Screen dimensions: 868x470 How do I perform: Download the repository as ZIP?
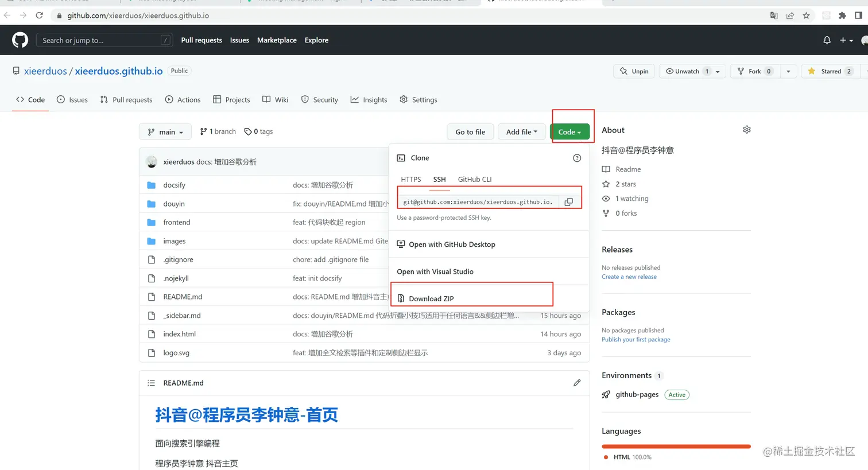coord(425,299)
